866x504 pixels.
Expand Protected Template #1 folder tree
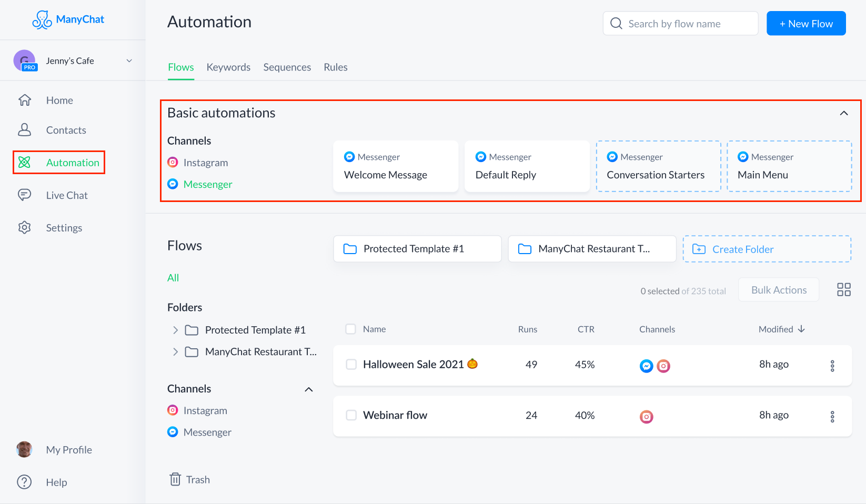[175, 330]
